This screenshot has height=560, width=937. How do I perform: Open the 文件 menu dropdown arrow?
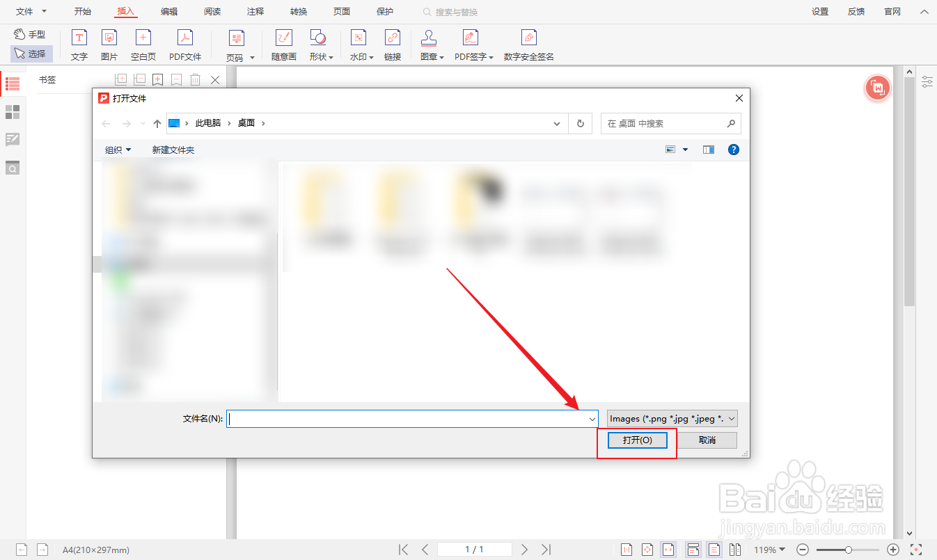point(45,12)
